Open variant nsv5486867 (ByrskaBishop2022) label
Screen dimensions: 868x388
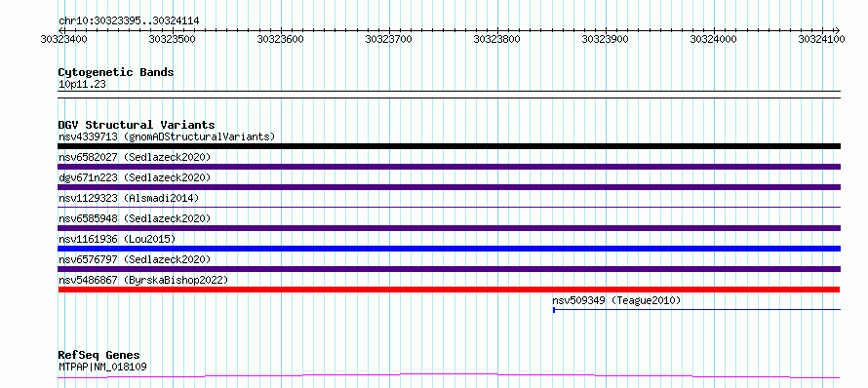[x=143, y=280]
